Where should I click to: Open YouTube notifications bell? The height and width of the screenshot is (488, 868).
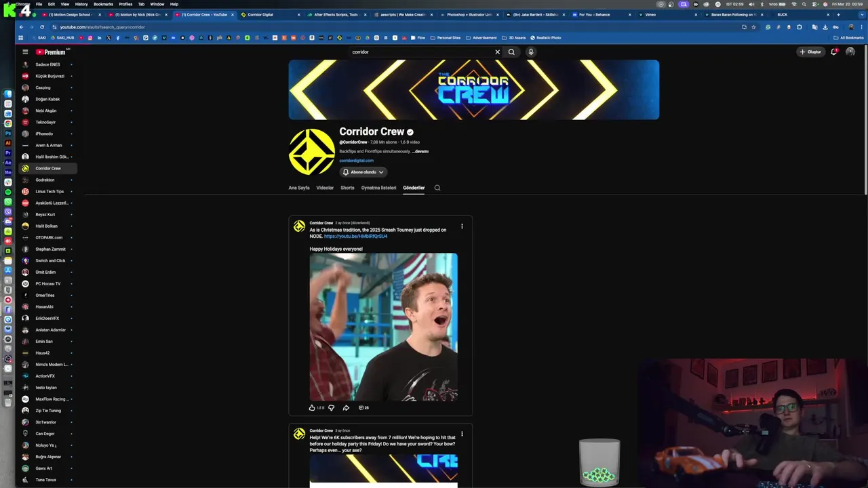833,52
